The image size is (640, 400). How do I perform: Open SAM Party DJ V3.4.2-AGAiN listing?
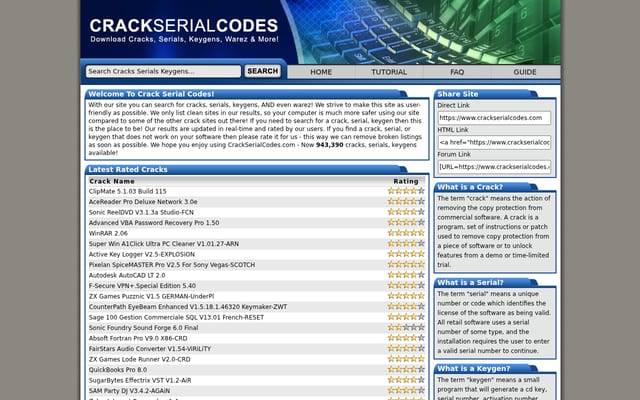[129, 391]
